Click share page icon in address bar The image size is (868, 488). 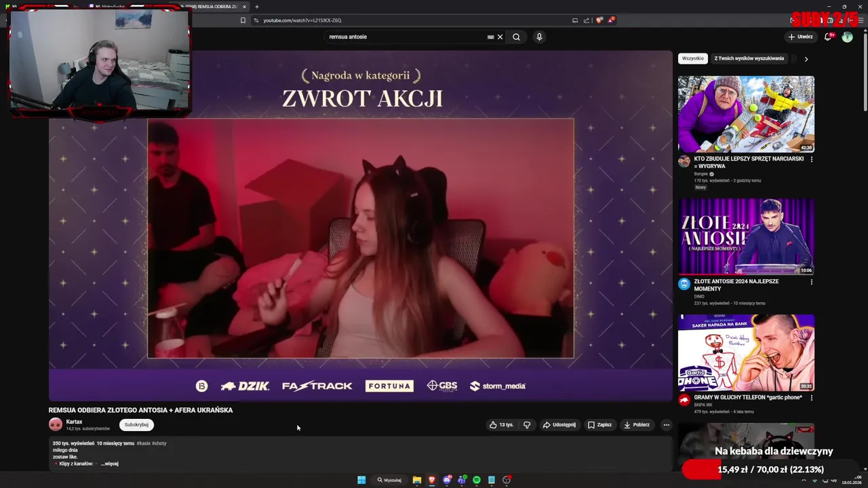click(587, 20)
